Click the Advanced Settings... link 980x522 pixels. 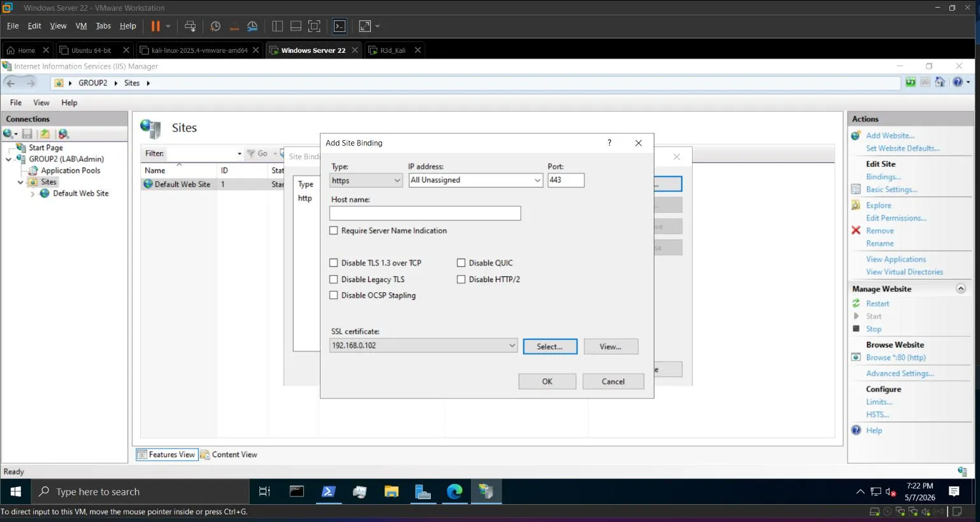pos(900,374)
